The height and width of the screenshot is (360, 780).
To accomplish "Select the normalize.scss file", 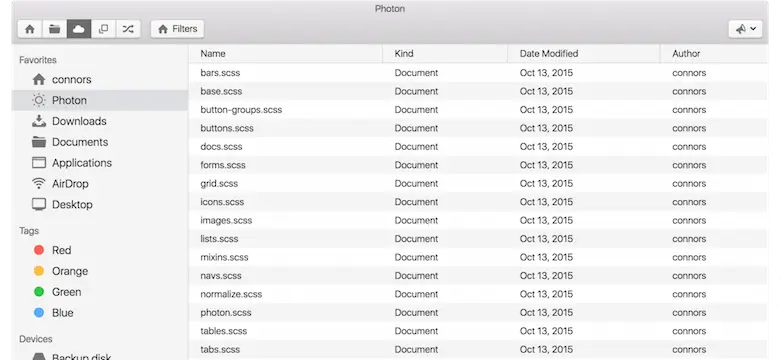I will 478,294.
